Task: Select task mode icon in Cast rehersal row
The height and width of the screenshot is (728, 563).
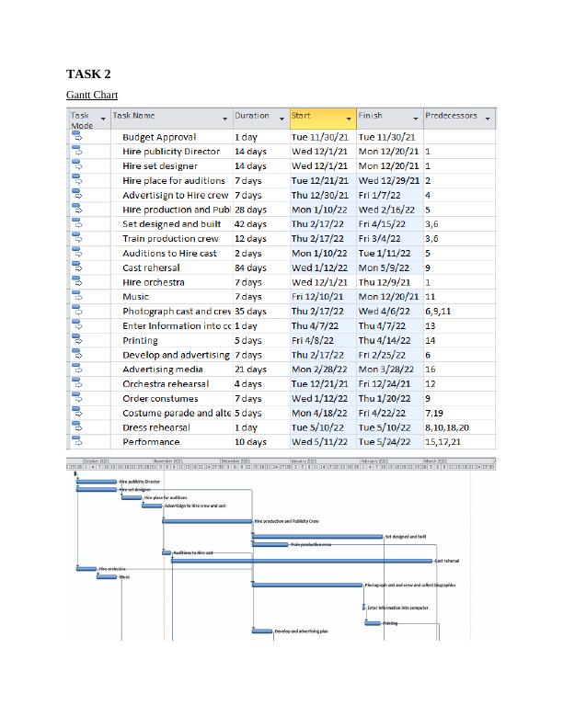Action: pyautogui.click(x=76, y=268)
